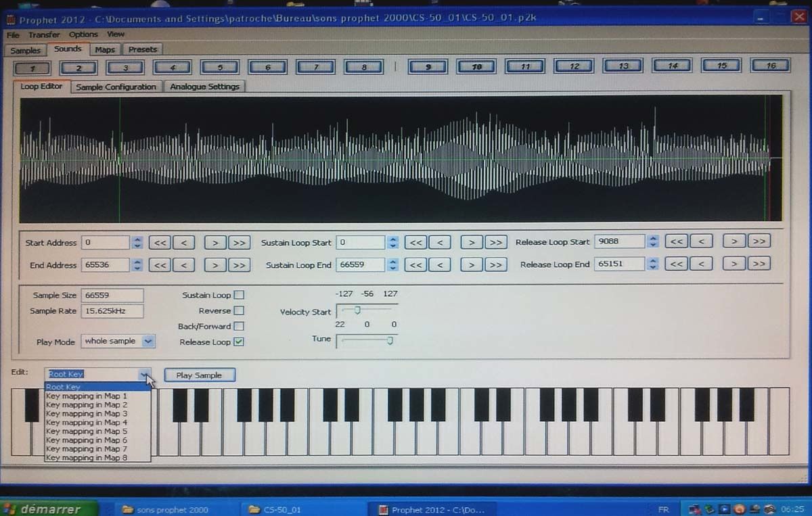Screen dimensions: 812x516
Task: Open the Analogue Settings tab
Action: coord(205,87)
